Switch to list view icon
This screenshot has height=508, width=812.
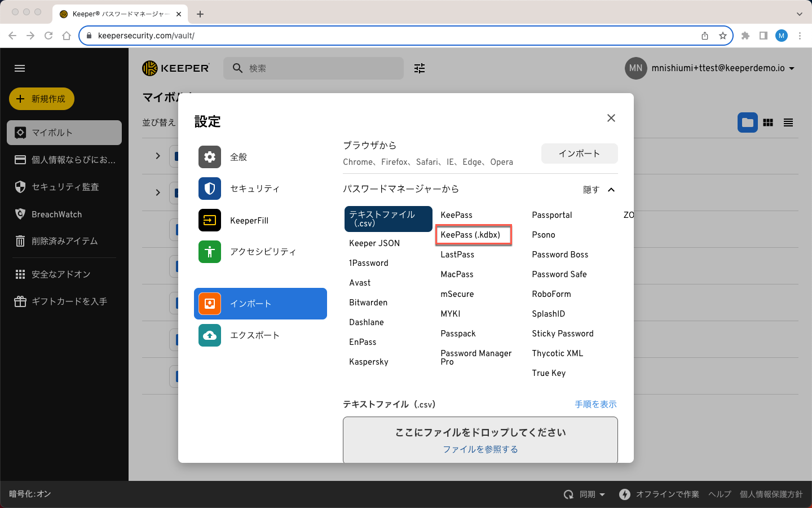[x=788, y=122]
